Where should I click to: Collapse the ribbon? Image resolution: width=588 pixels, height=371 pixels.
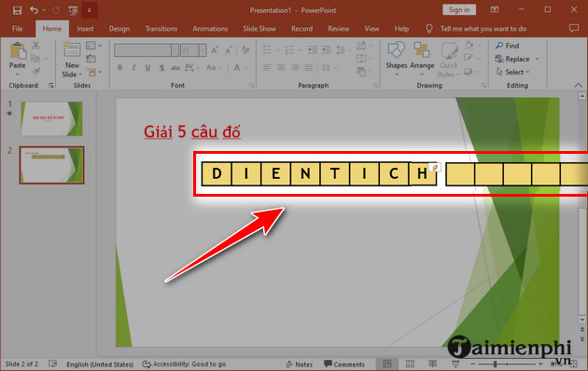[579, 86]
